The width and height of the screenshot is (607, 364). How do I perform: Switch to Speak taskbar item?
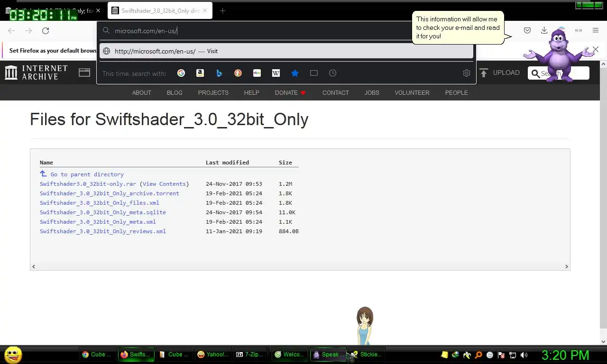[x=328, y=355]
